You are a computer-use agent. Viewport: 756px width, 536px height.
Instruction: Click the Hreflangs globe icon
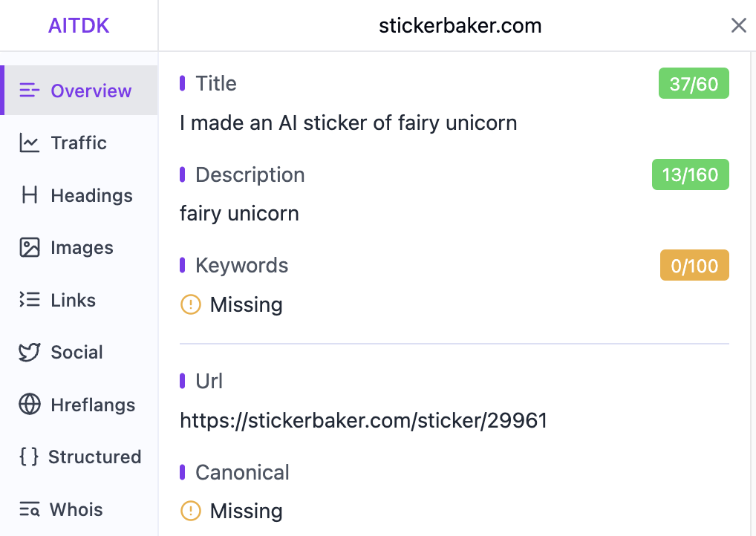30,405
